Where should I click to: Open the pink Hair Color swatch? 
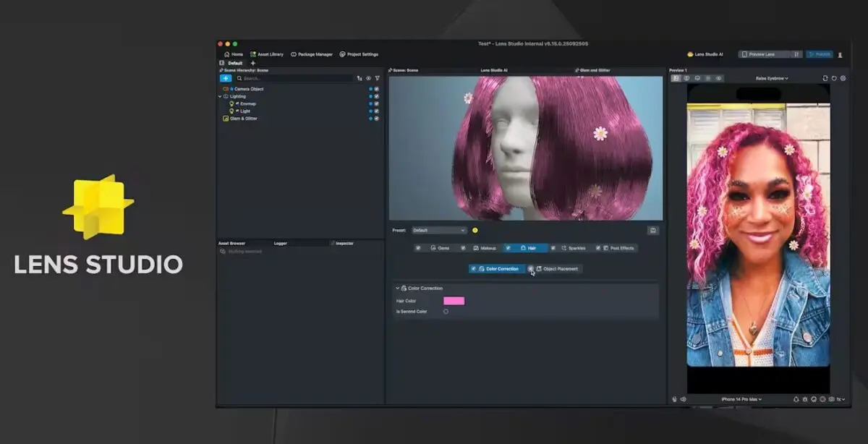click(454, 301)
